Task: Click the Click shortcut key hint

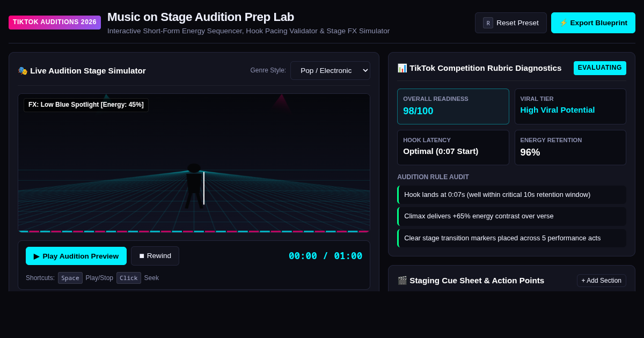Action: click(129, 278)
